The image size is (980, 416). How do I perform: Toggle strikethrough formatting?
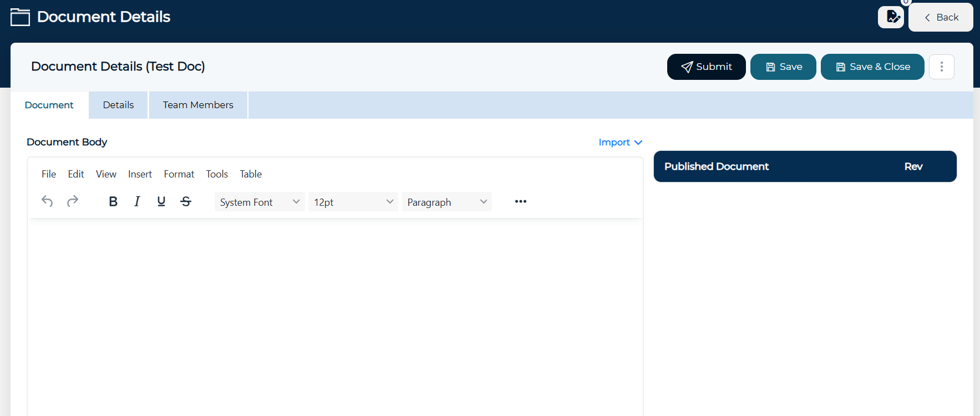[186, 201]
